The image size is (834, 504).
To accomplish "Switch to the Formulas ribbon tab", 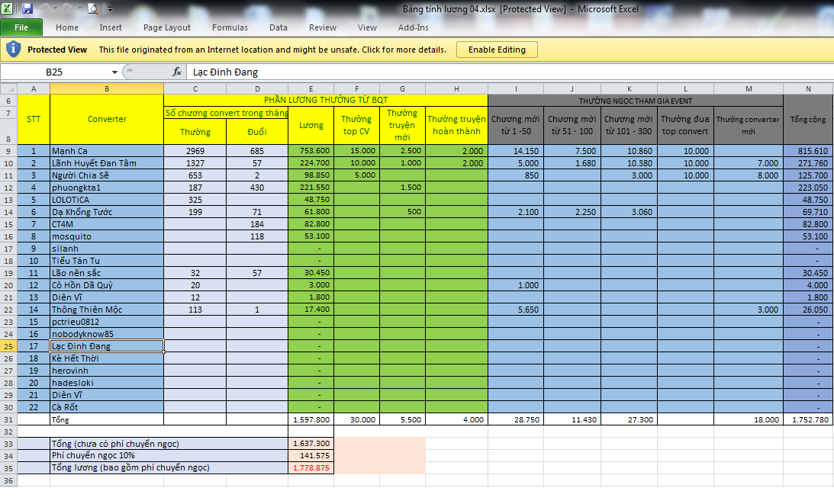I will coord(230,27).
